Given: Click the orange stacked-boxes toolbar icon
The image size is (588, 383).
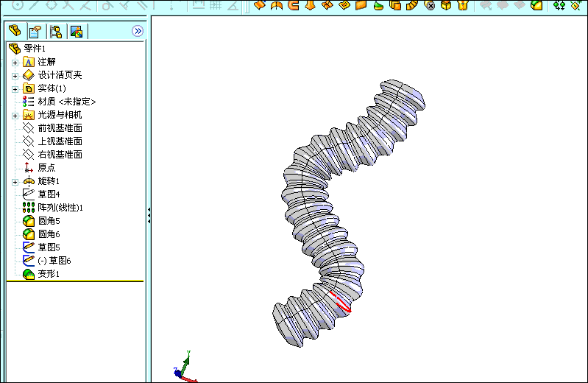Looking at the screenshot, I should pos(395,5).
